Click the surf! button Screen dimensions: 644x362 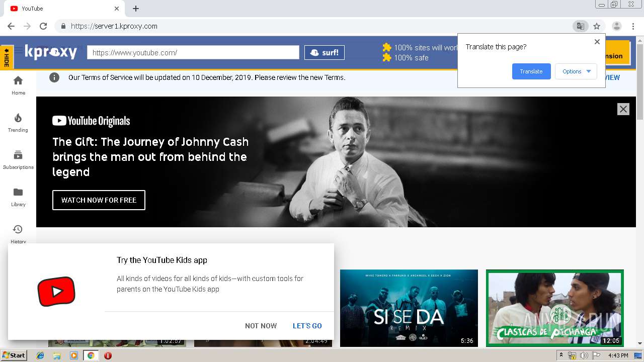[x=325, y=52]
